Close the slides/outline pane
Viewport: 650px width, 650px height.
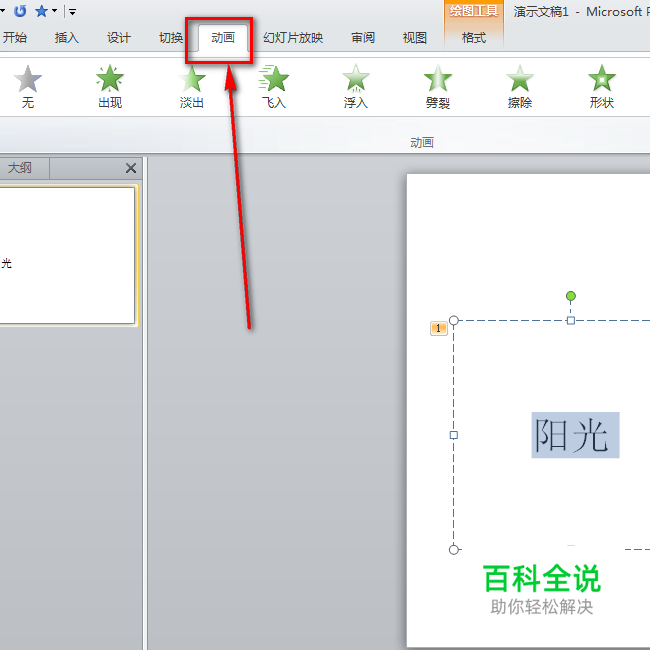131,168
